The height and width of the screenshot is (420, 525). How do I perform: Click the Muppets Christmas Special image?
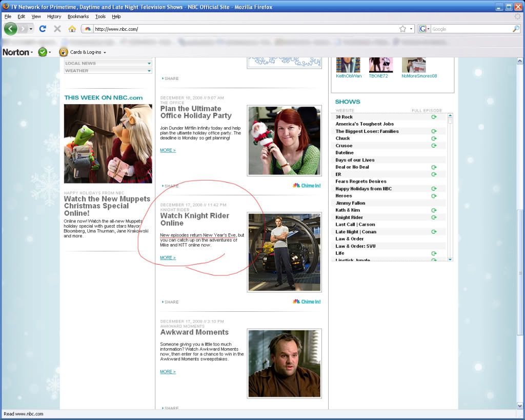(108, 144)
